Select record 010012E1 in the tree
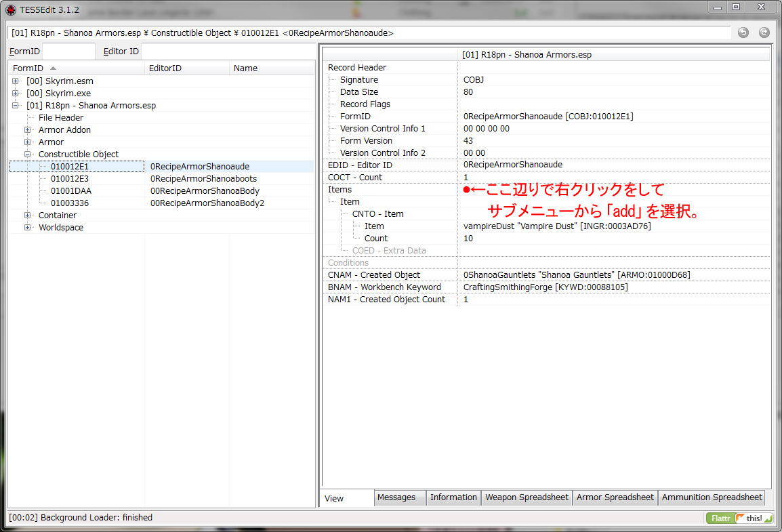Image resolution: width=782 pixels, height=532 pixels. click(69, 167)
